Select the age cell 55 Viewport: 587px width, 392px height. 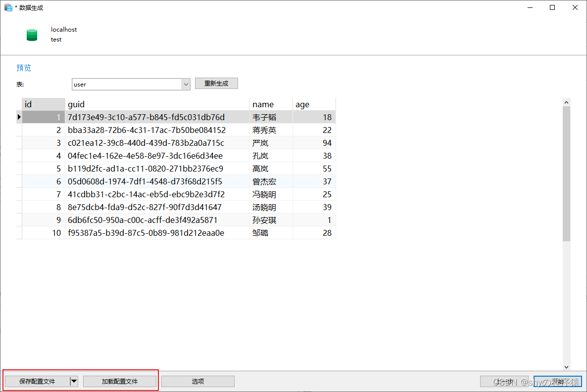pyautogui.click(x=314, y=169)
